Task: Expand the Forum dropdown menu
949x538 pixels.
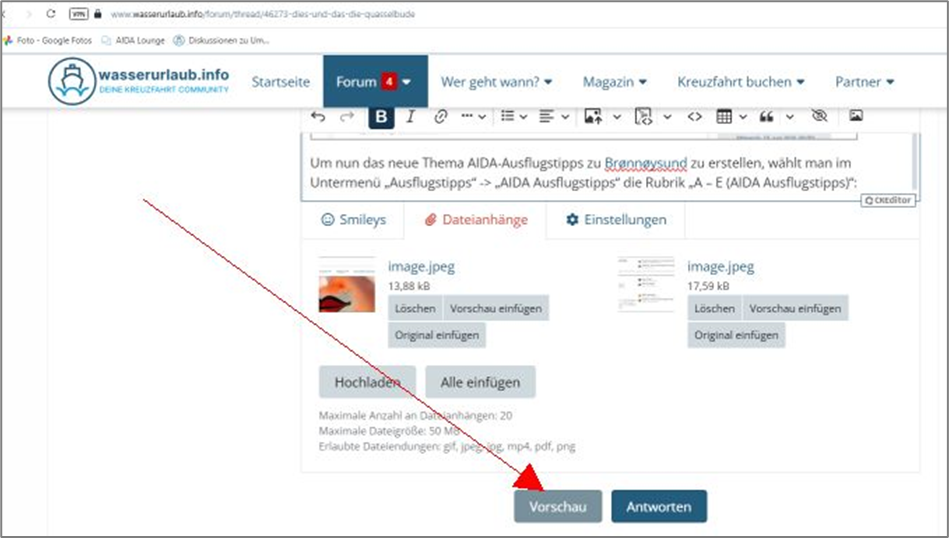Action: click(x=375, y=82)
